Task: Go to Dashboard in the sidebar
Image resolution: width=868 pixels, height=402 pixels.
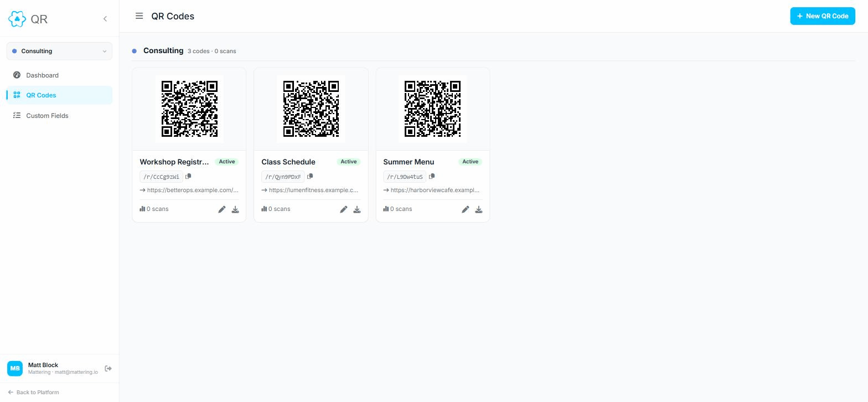Action: pos(59,75)
